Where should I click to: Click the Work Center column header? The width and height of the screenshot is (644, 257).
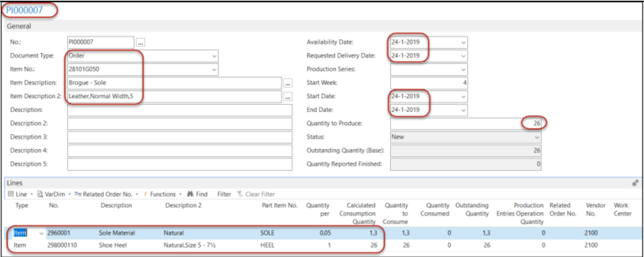pyautogui.click(x=622, y=209)
